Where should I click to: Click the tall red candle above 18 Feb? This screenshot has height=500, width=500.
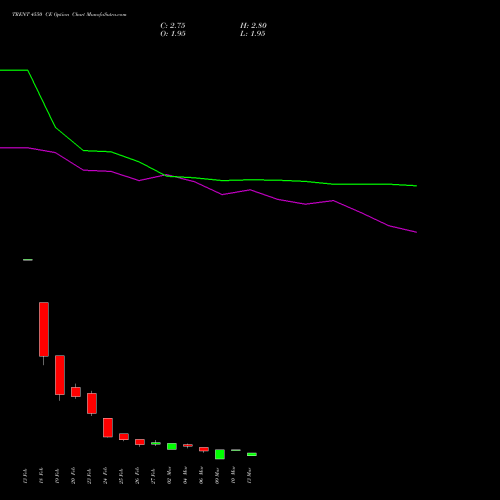pyautogui.click(x=44, y=329)
